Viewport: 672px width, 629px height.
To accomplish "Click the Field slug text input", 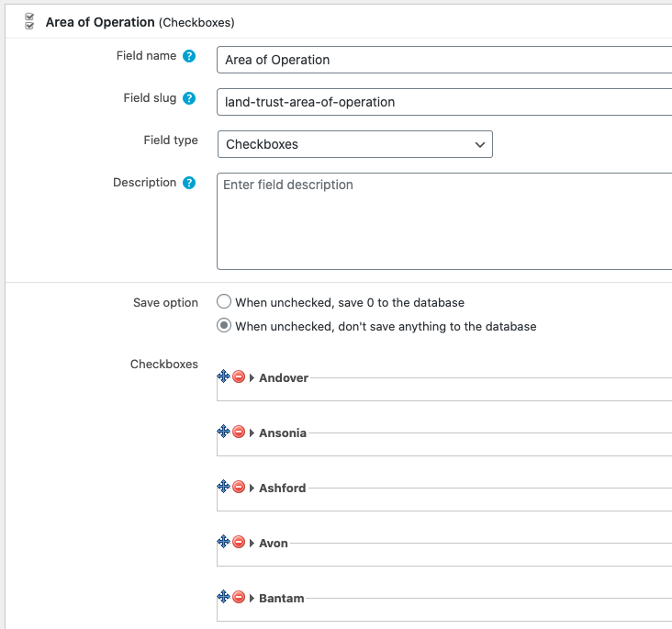I will (444, 102).
